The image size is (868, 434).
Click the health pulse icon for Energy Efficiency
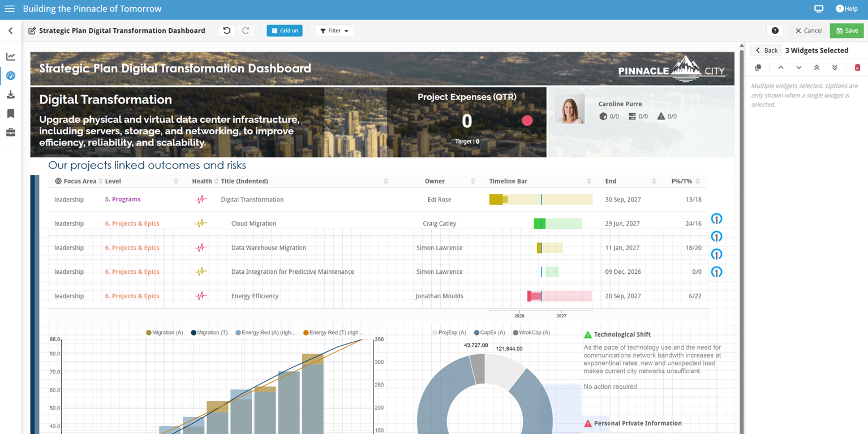pos(201,296)
